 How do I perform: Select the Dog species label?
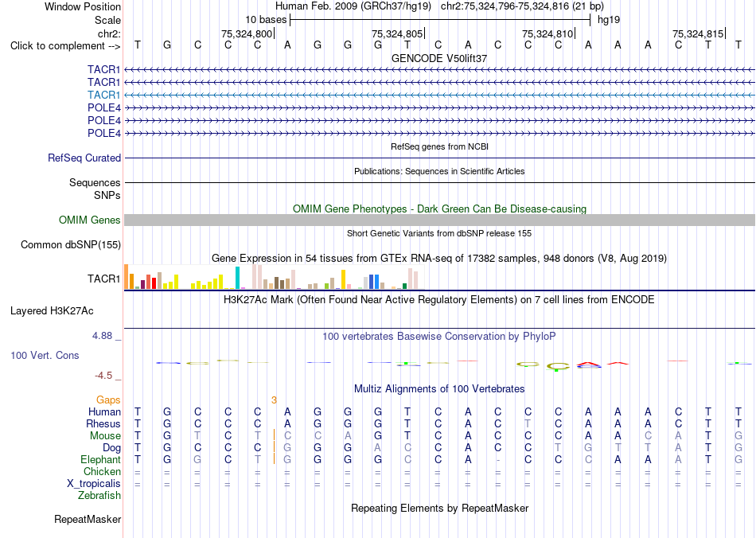tap(111, 448)
